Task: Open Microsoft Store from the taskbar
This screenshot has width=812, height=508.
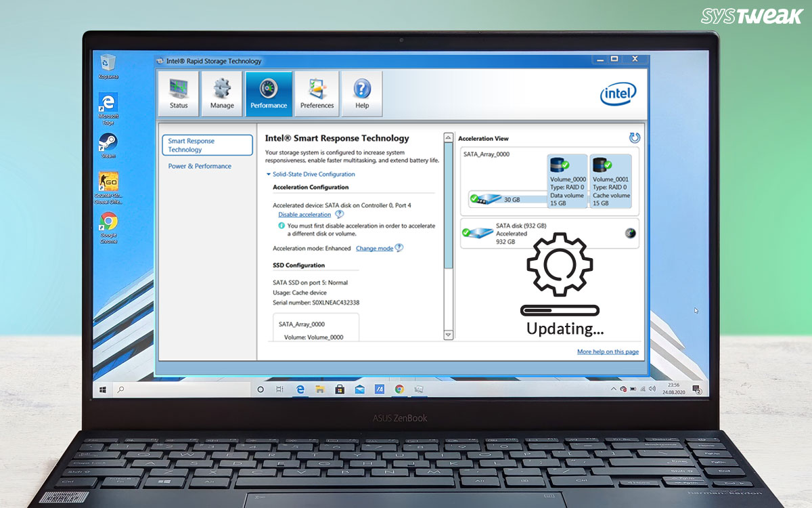Action: click(340, 389)
